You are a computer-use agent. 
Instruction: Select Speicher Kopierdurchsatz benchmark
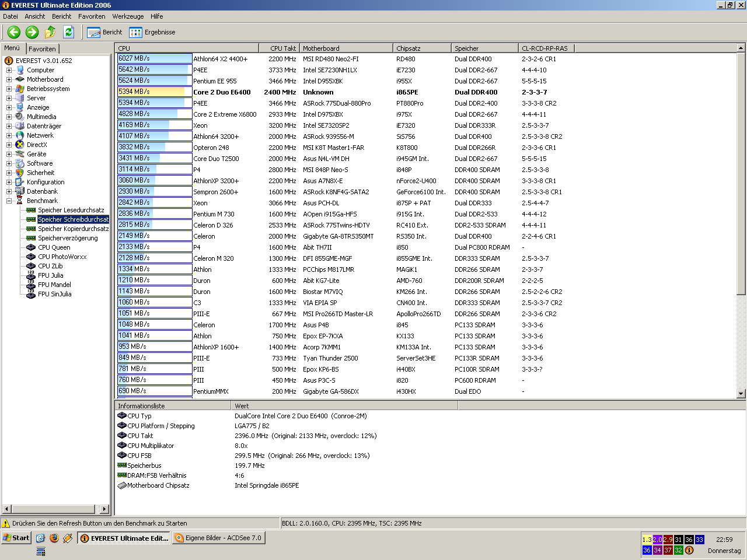[74, 229]
